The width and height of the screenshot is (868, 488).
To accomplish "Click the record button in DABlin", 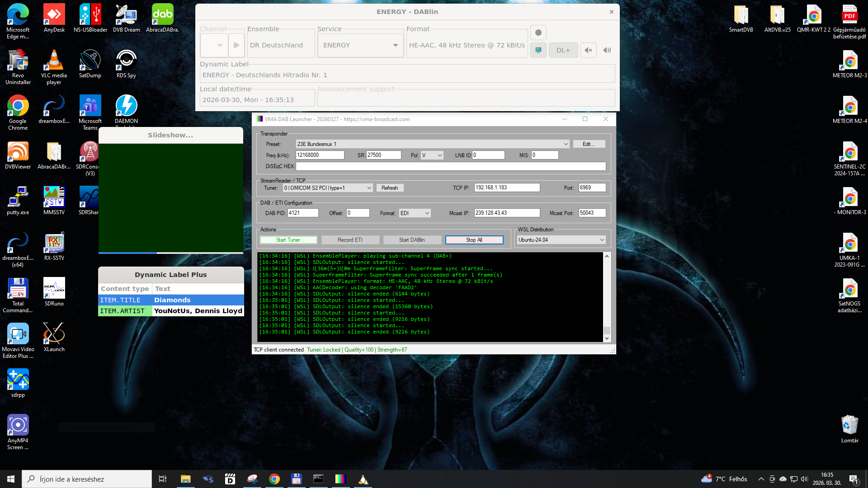I will click(x=538, y=33).
